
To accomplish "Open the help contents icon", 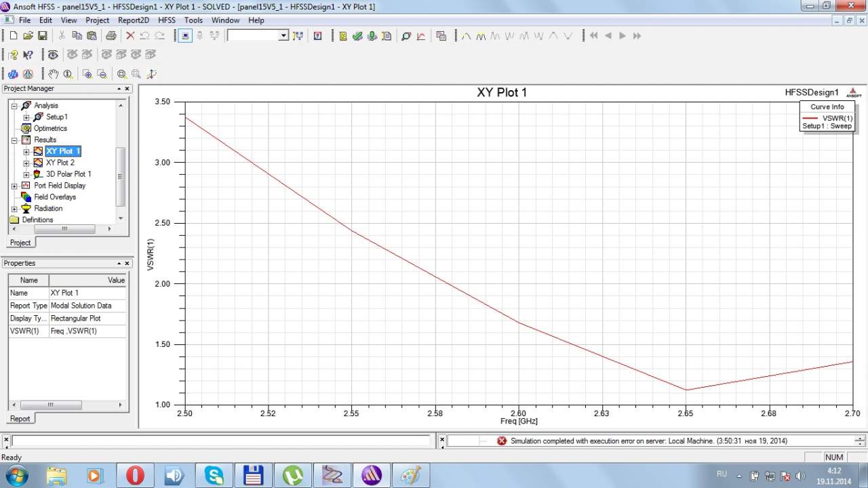I will (14, 55).
